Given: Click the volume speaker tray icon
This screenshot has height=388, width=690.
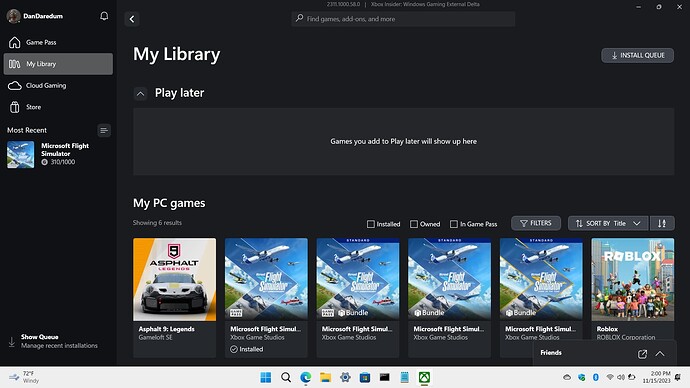Looking at the screenshot, I should (x=620, y=377).
